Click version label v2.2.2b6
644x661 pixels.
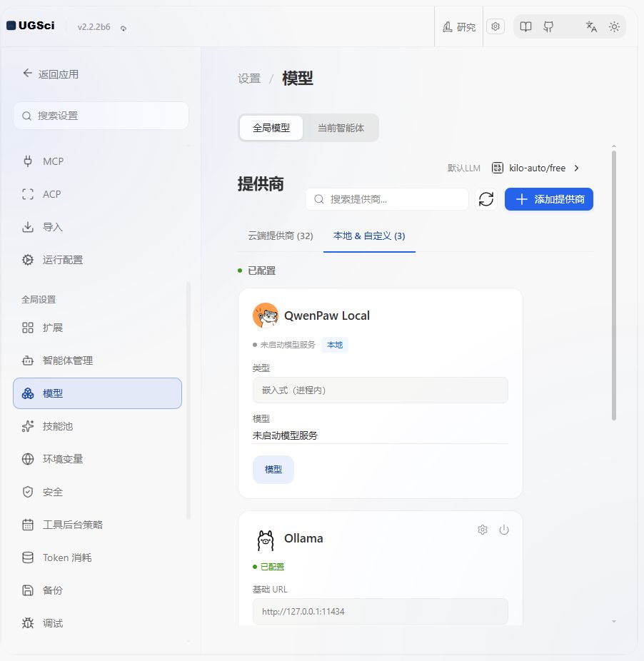(94, 27)
